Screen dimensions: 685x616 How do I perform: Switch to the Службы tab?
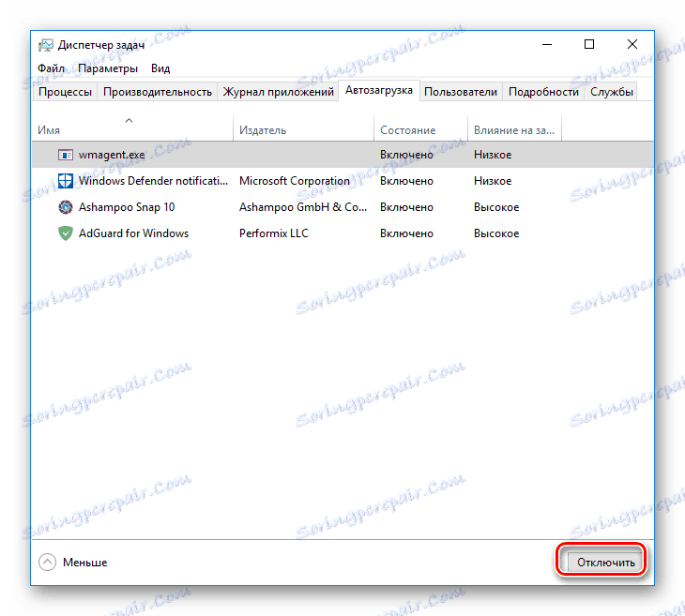coord(611,92)
